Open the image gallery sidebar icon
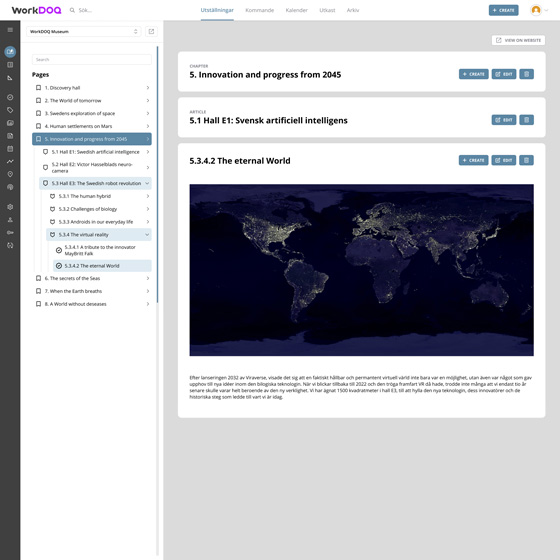This screenshot has height=560, width=560. pyautogui.click(x=10, y=123)
